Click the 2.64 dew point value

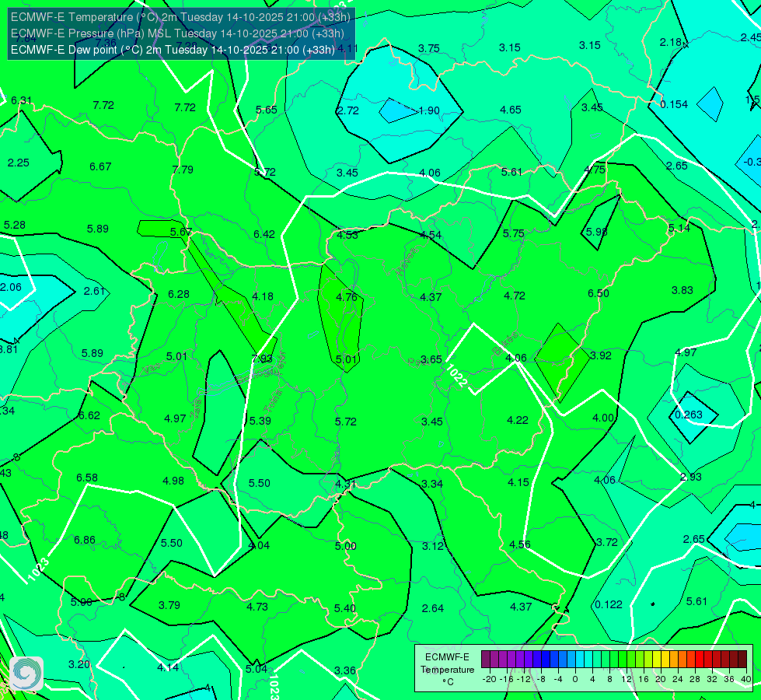pyautogui.click(x=432, y=609)
